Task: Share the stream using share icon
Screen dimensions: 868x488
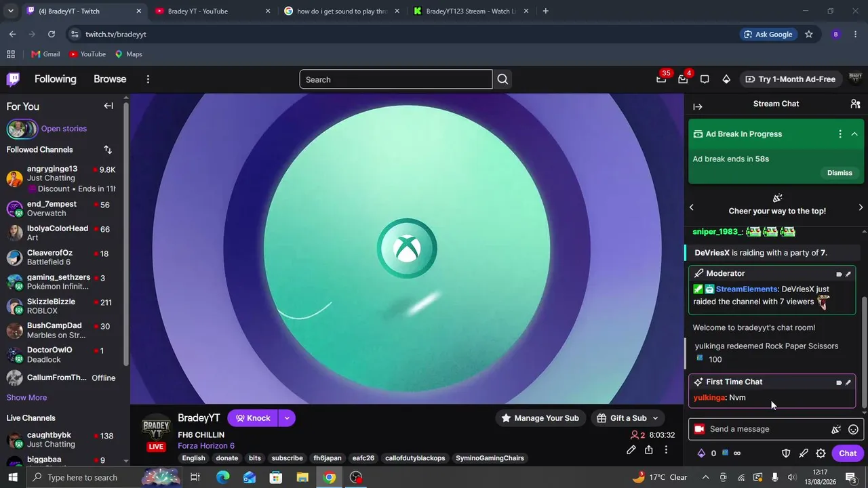Action: 649,450
